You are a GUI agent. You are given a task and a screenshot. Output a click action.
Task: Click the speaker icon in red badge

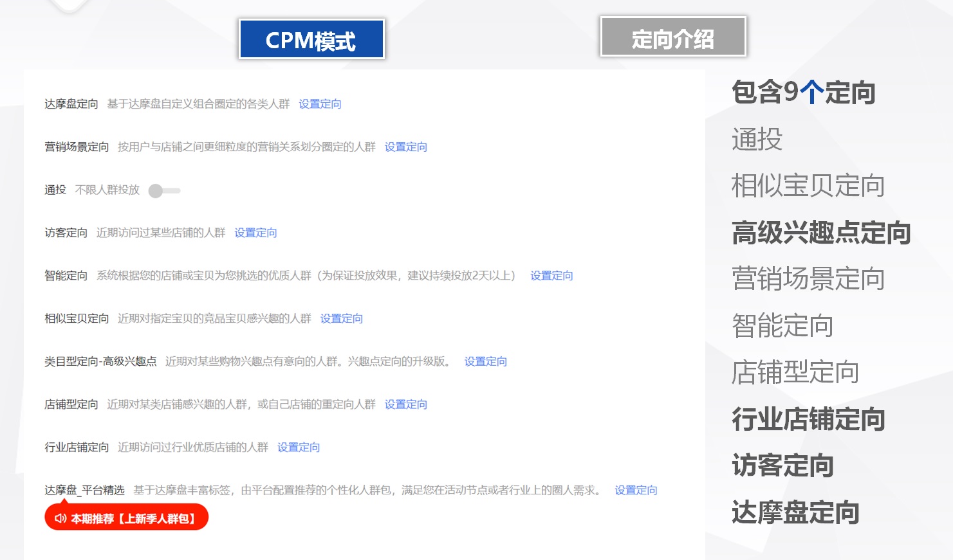pyautogui.click(x=60, y=518)
